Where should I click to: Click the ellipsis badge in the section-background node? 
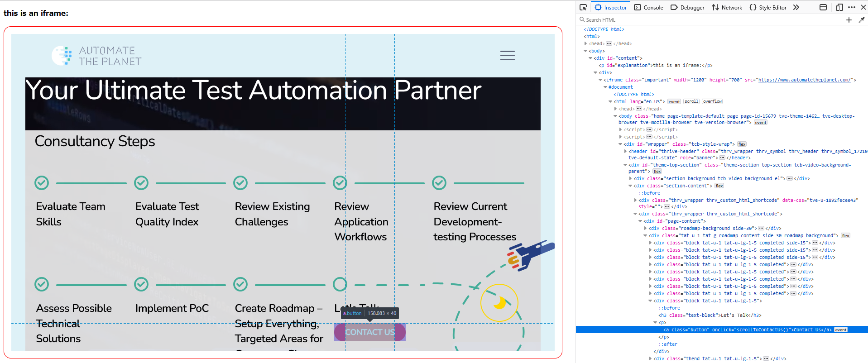click(x=790, y=178)
